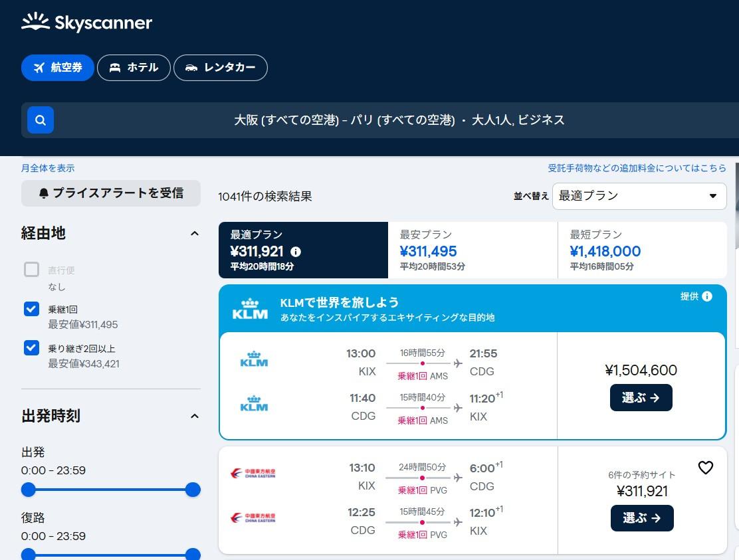
Task: Uncheck the 乗継1回 checkbox
Action: (x=32, y=309)
